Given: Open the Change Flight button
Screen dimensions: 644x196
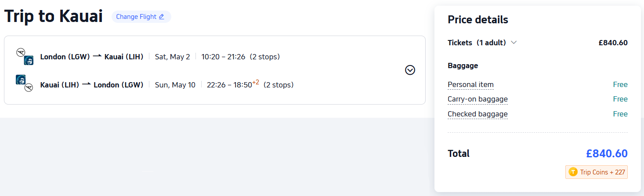Looking at the screenshot, I should [141, 17].
